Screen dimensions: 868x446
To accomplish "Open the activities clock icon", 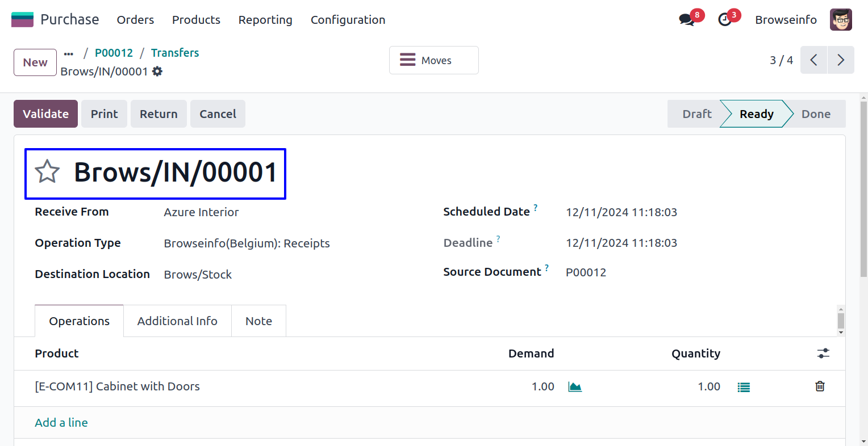I will coord(725,20).
